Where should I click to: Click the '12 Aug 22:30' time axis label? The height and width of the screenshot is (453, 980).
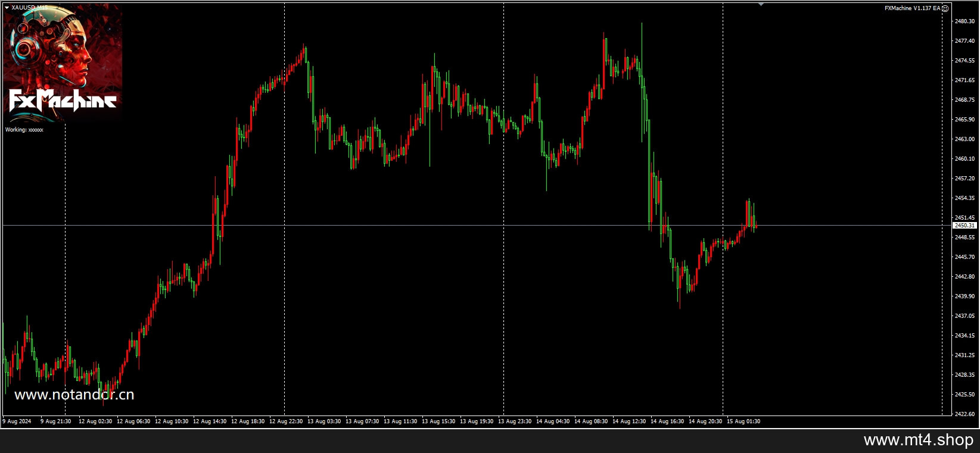click(x=286, y=421)
